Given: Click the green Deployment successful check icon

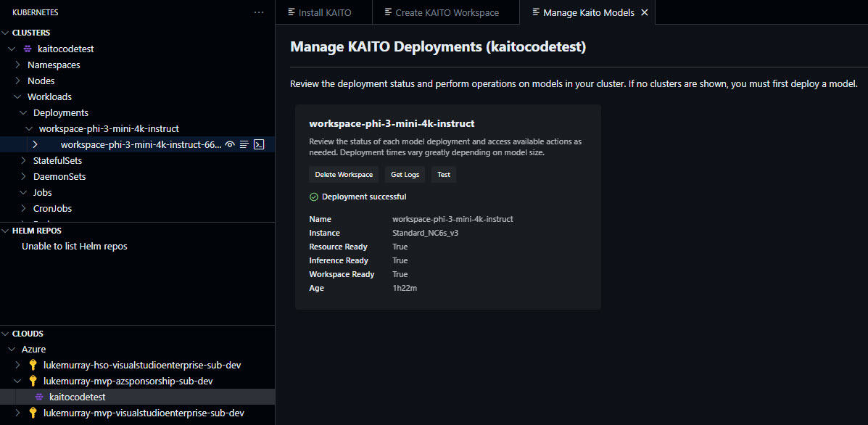Looking at the screenshot, I should (314, 197).
